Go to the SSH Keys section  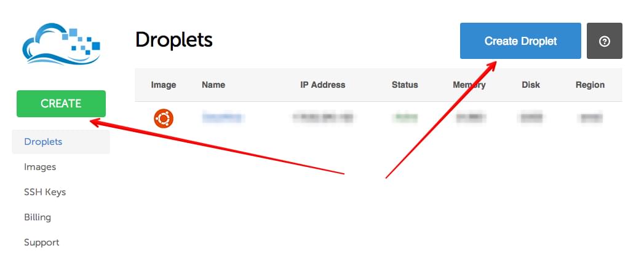point(45,192)
